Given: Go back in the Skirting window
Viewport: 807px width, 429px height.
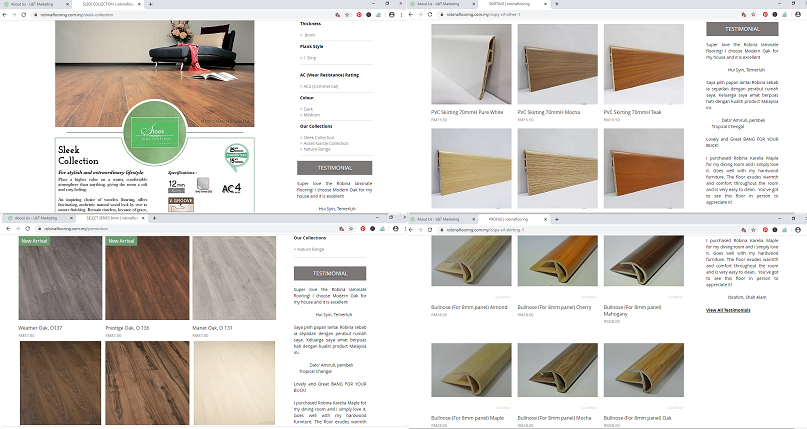Looking at the screenshot, I should point(411,14).
